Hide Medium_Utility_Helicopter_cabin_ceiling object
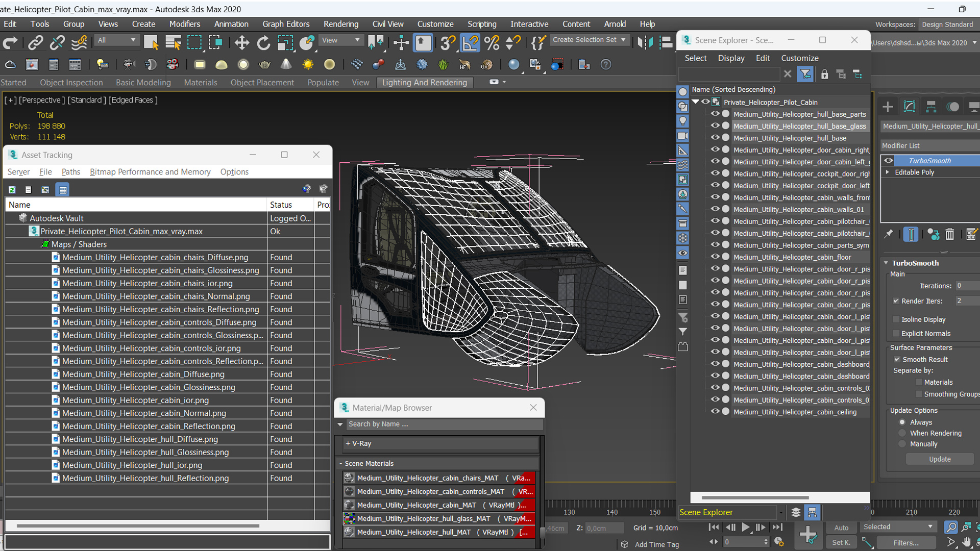Screen dimensions: 980x551 [715, 411]
